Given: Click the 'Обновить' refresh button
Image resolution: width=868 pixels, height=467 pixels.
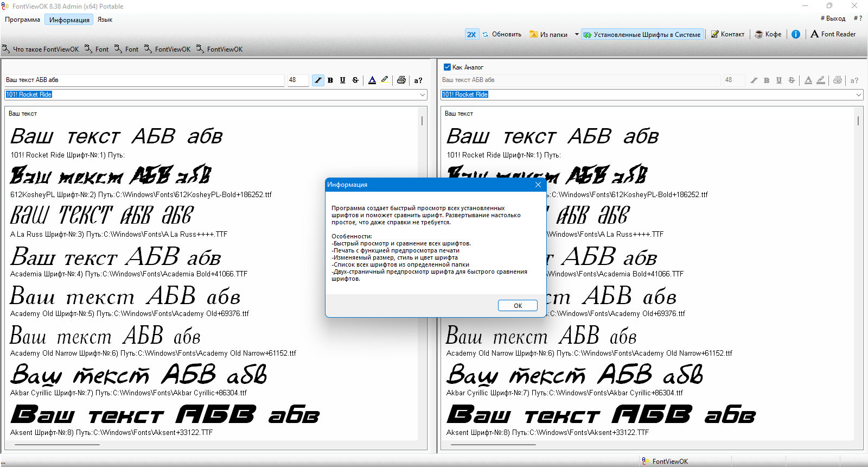Looking at the screenshot, I should (502, 34).
